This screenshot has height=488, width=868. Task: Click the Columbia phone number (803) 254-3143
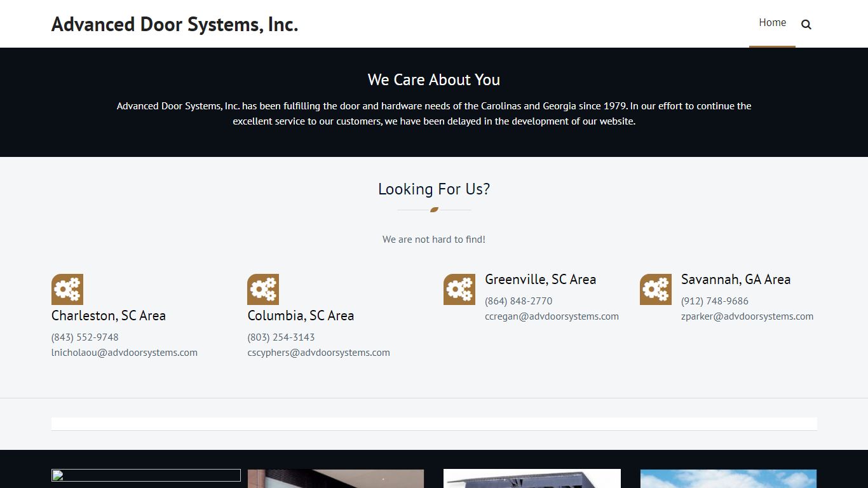pos(281,337)
